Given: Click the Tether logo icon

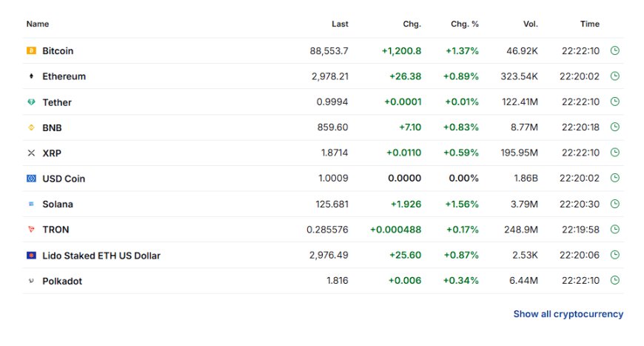Looking at the screenshot, I should (x=31, y=102).
